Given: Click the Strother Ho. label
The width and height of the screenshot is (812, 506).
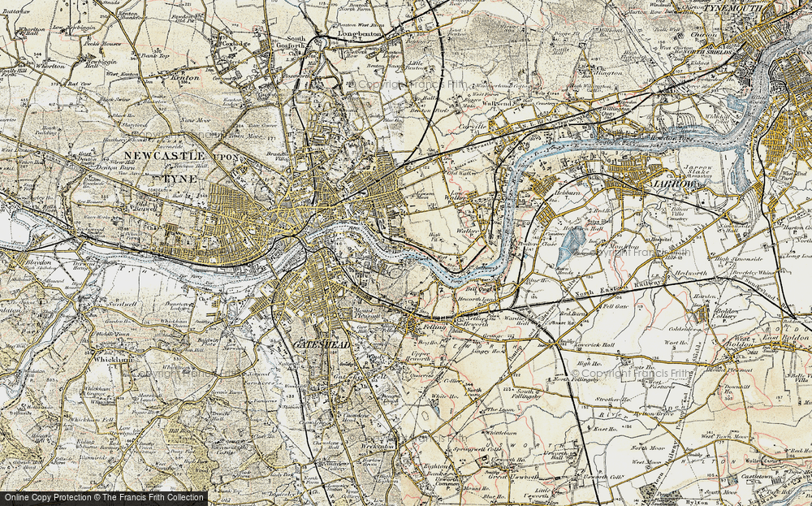Looking at the screenshot, I should click(x=612, y=400).
